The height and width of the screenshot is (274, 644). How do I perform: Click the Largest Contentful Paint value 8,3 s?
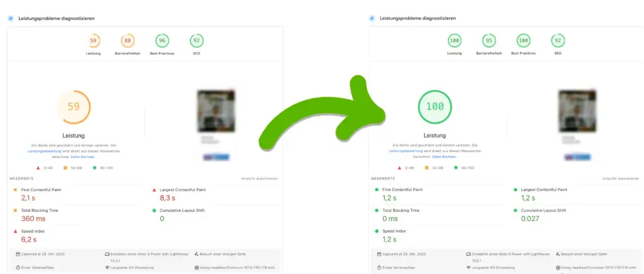(x=167, y=198)
